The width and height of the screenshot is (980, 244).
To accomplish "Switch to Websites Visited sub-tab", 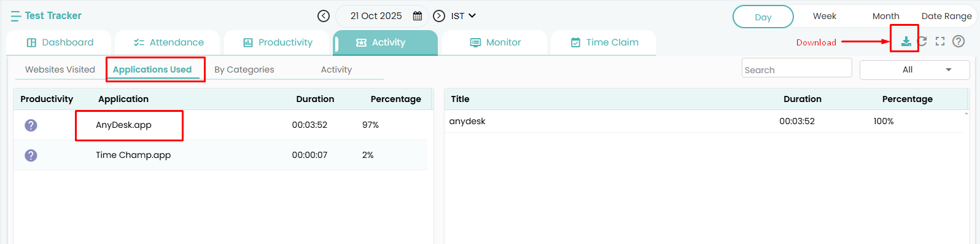I will [60, 69].
